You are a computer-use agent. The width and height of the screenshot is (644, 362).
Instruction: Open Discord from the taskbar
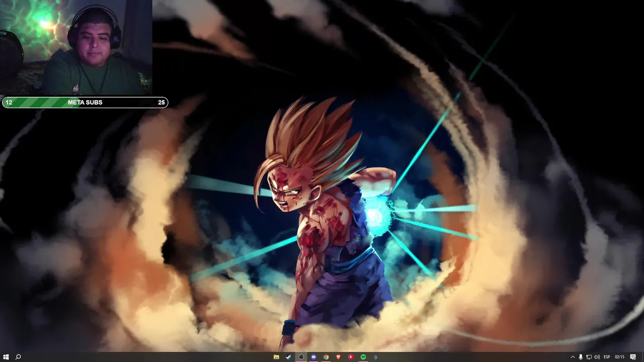313,357
